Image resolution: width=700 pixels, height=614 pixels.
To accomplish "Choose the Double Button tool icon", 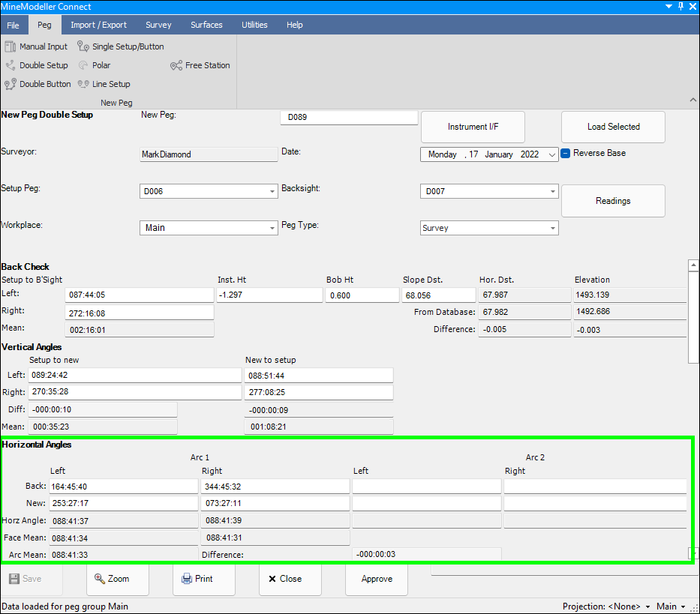I will pos(11,84).
